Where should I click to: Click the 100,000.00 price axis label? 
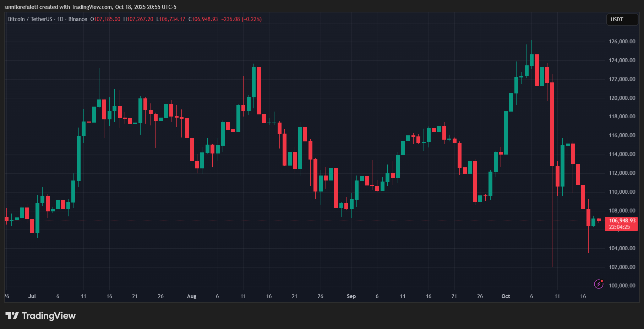tap(622, 286)
